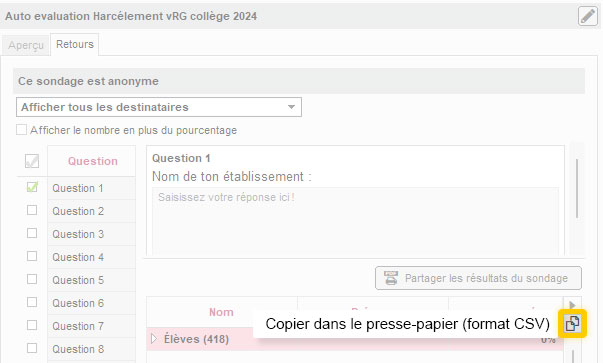Image resolution: width=603 pixels, height=363 pixels.
Task: Click the PDF printer icon in share button
Action: coord(391,278)
